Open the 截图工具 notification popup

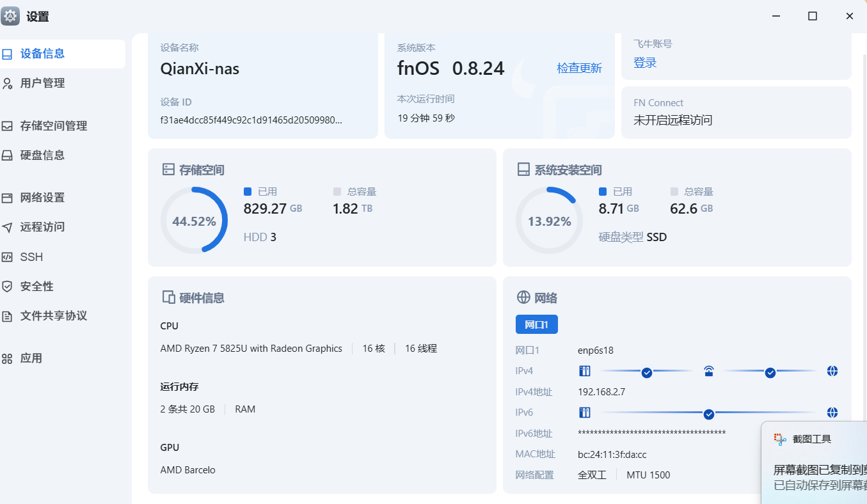[x=814, y=462]
